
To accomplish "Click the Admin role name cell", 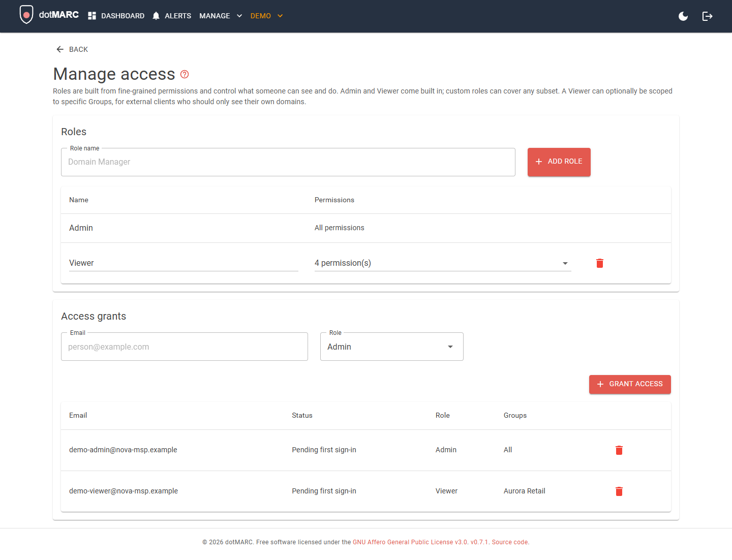I will (81, 228).
